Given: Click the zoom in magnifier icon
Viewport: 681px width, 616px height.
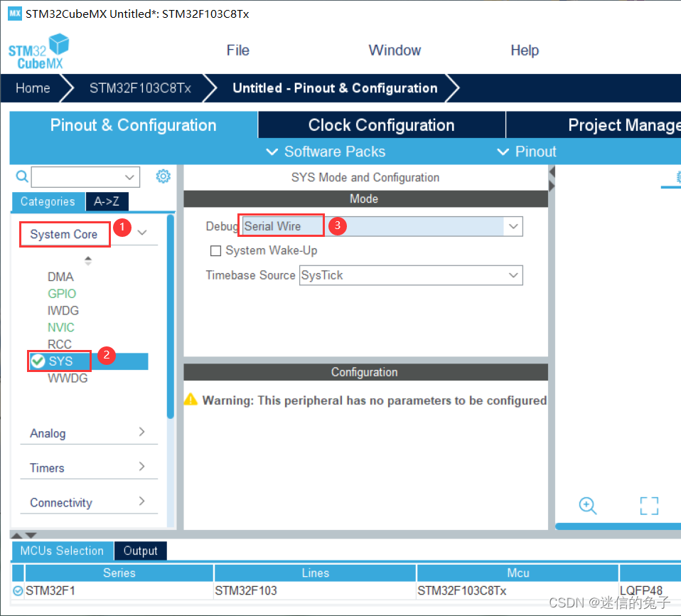Looking at the screenshot, I should point(588,506).
